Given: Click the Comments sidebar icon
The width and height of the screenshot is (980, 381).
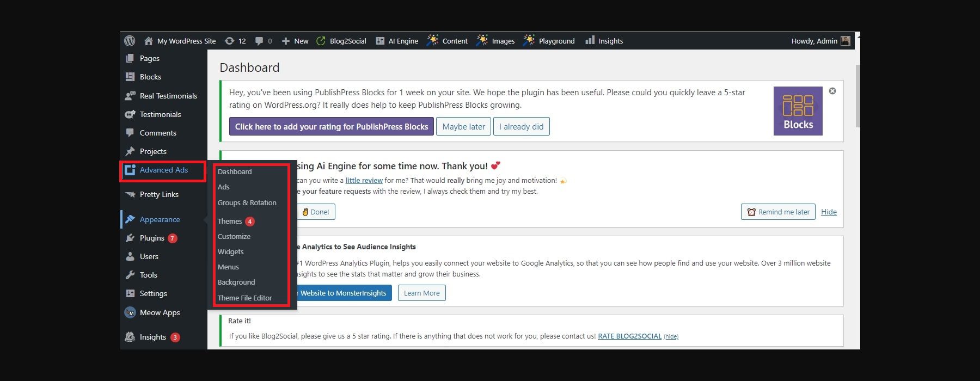Looking at the screenshot, I should (130, 133).
